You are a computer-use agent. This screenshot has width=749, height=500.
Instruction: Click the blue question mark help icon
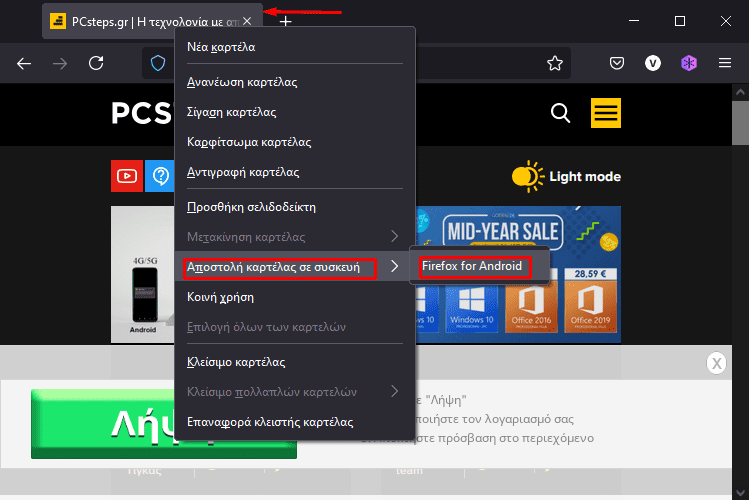coord(160,176)
